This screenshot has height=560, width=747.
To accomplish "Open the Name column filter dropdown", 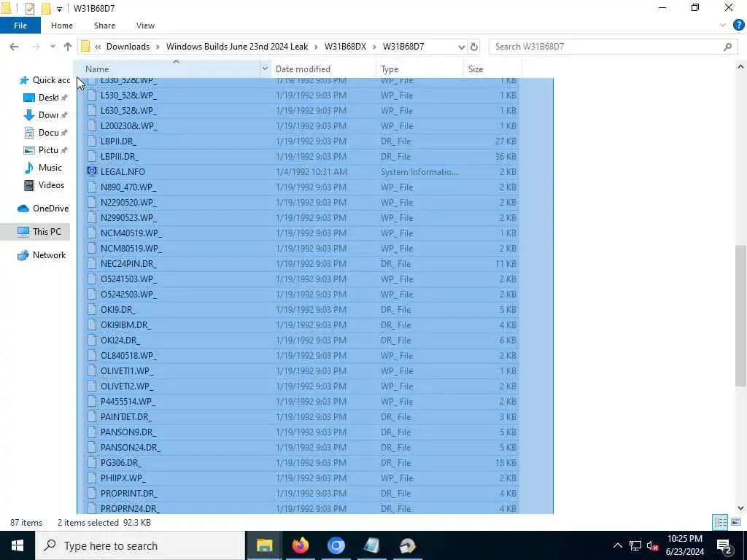I will (265, 69).
